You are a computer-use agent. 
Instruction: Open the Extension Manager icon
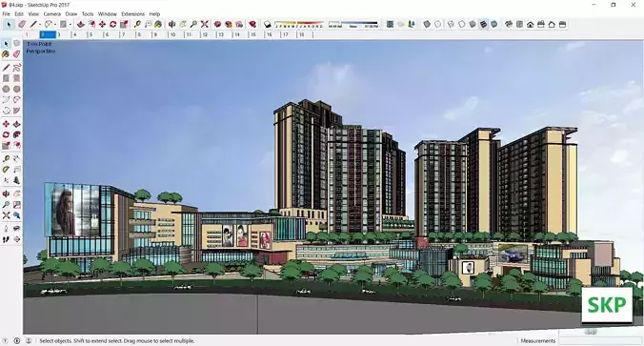(x=253, y=24)
